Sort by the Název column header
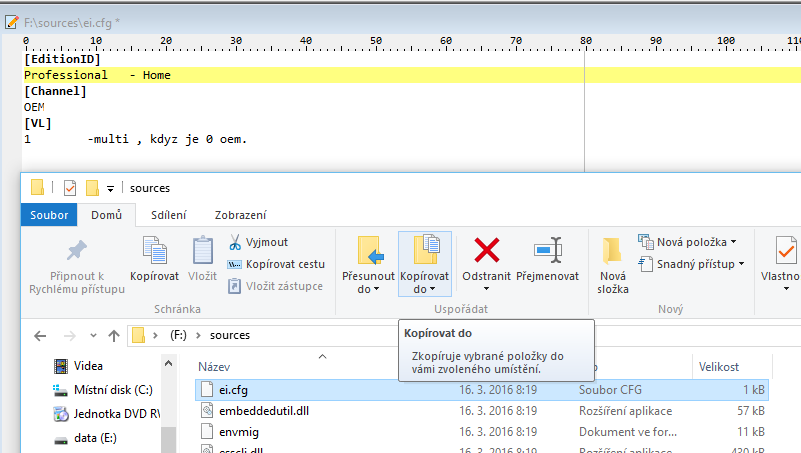 (x=214, y=367)
